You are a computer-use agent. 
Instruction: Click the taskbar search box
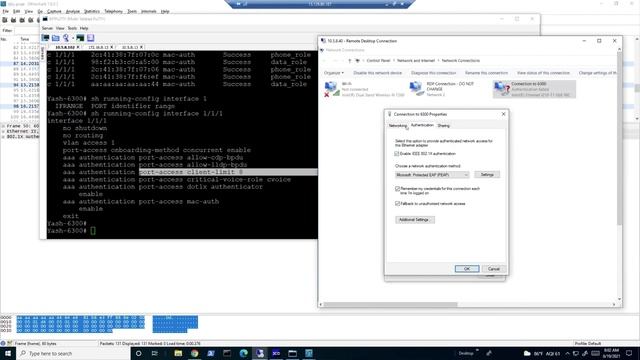point(73,353)
